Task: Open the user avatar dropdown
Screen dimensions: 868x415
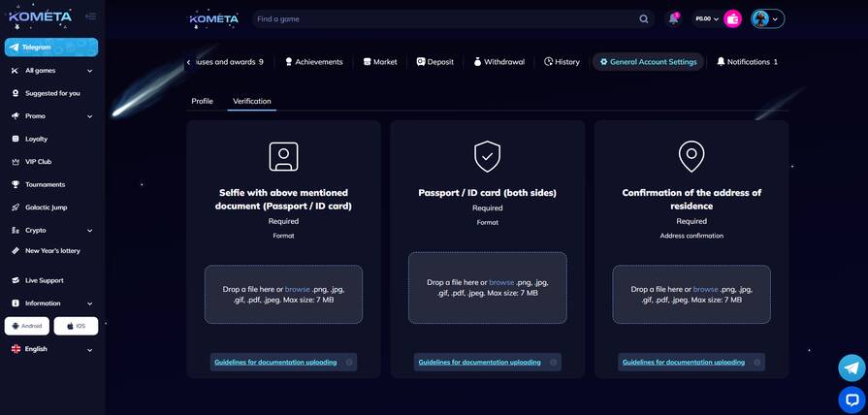Action: 767,18
